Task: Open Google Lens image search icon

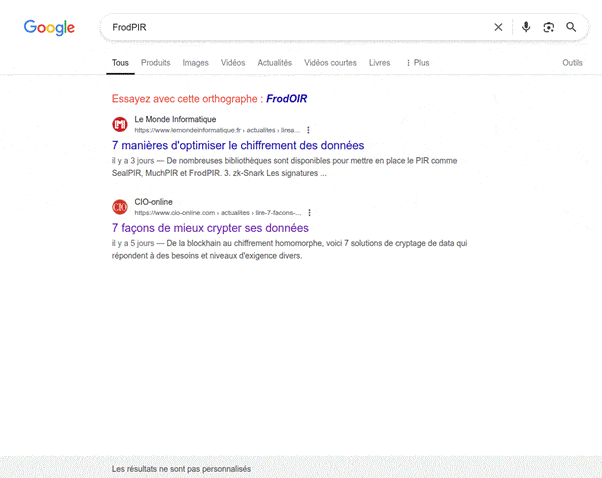Action: click(548, 27)
